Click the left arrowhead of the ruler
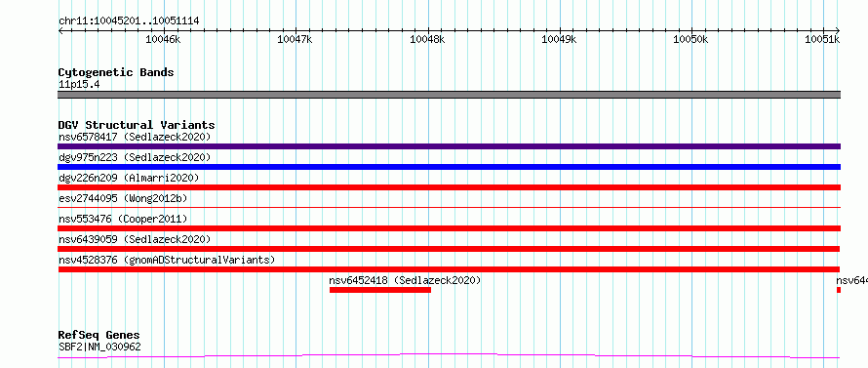Screen dimensions: 868x368 60,30
